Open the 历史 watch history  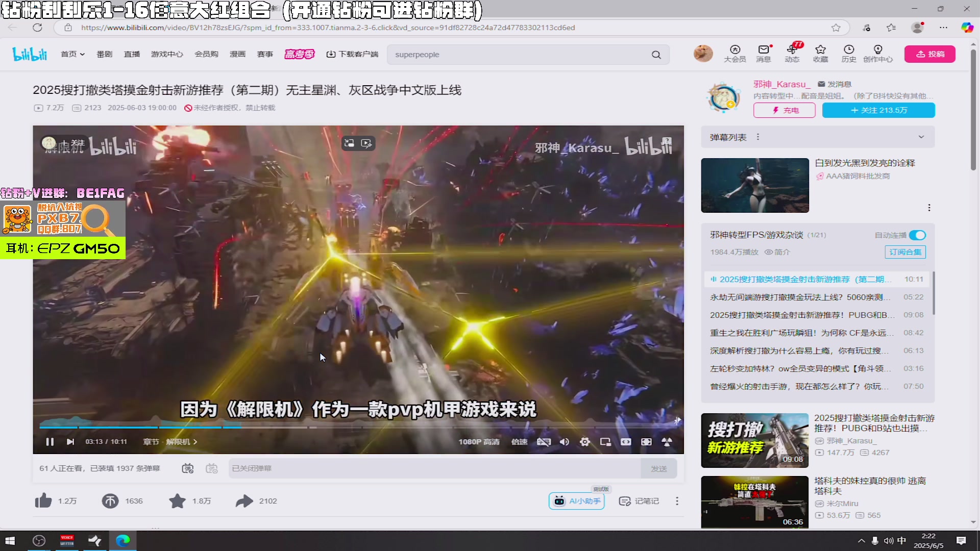tap(849, 54)
